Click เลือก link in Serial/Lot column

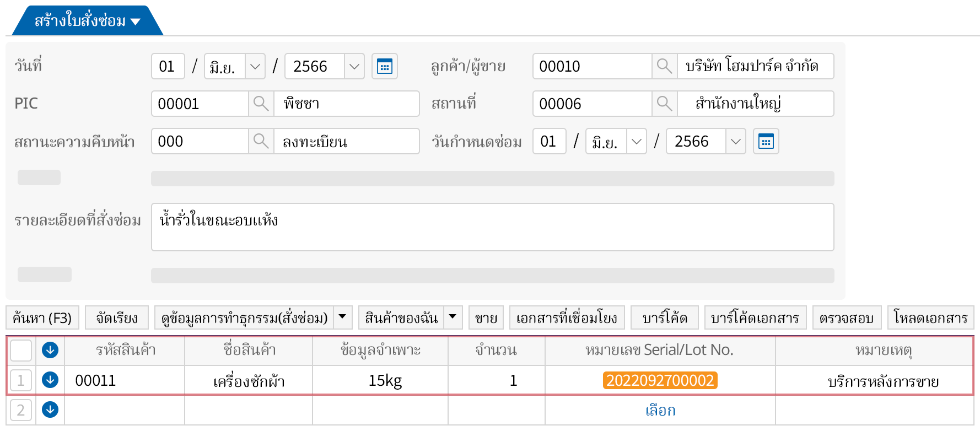(660, 410)
